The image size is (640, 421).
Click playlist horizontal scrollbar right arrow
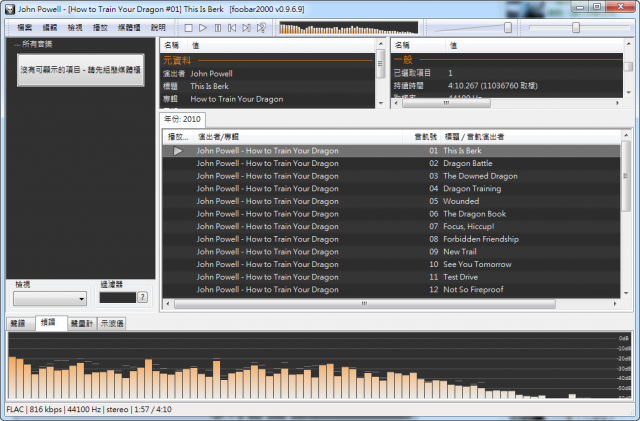pyautogui.click(x=615, y=304)
